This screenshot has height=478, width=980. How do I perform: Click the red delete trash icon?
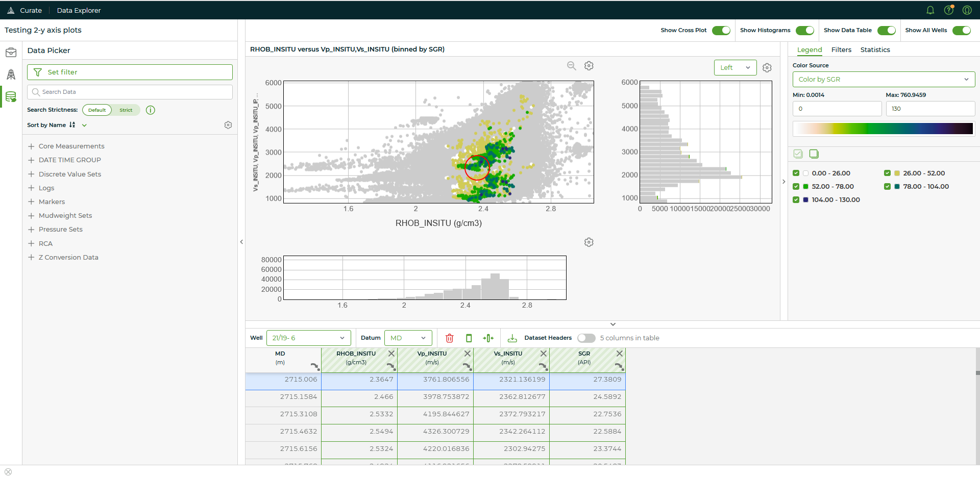tap(450, 338)
